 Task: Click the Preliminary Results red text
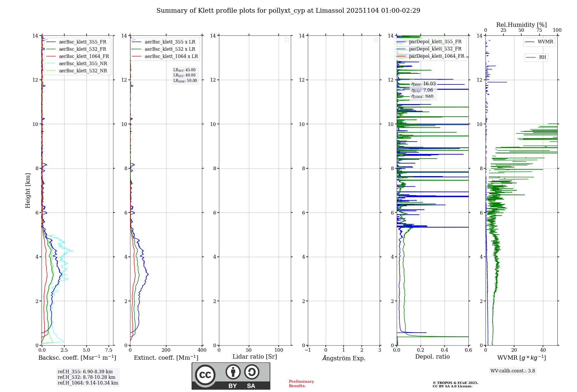[301, 384]
